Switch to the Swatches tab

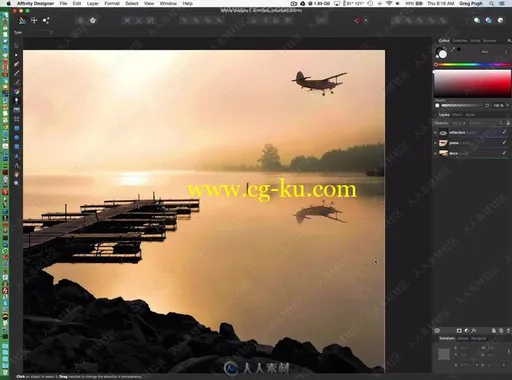460,41
